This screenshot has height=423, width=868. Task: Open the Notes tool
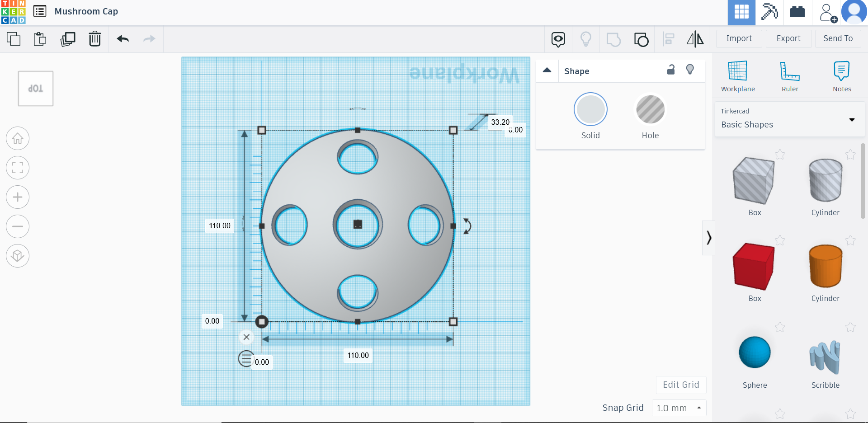click(x=841, y=76)
